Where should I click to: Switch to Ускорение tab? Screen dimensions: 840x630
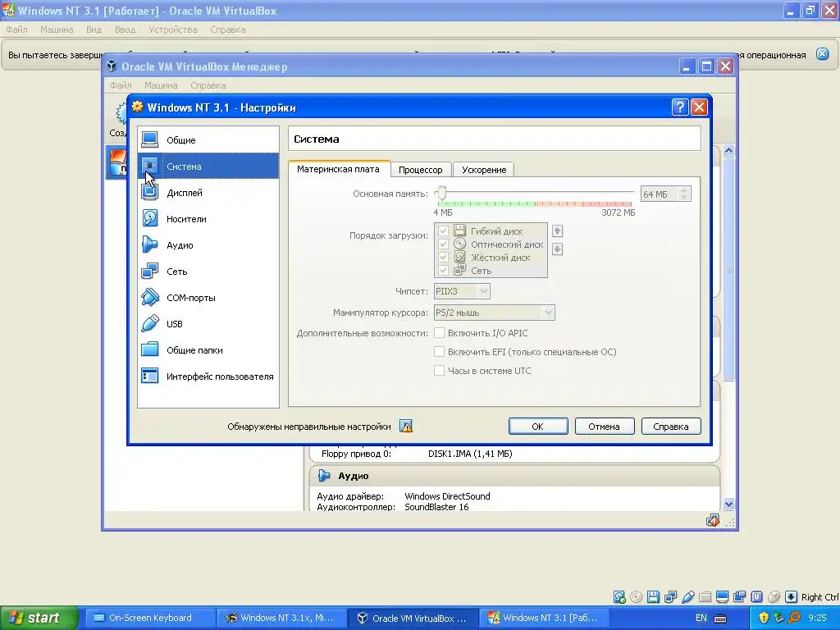tap(484, 170)
